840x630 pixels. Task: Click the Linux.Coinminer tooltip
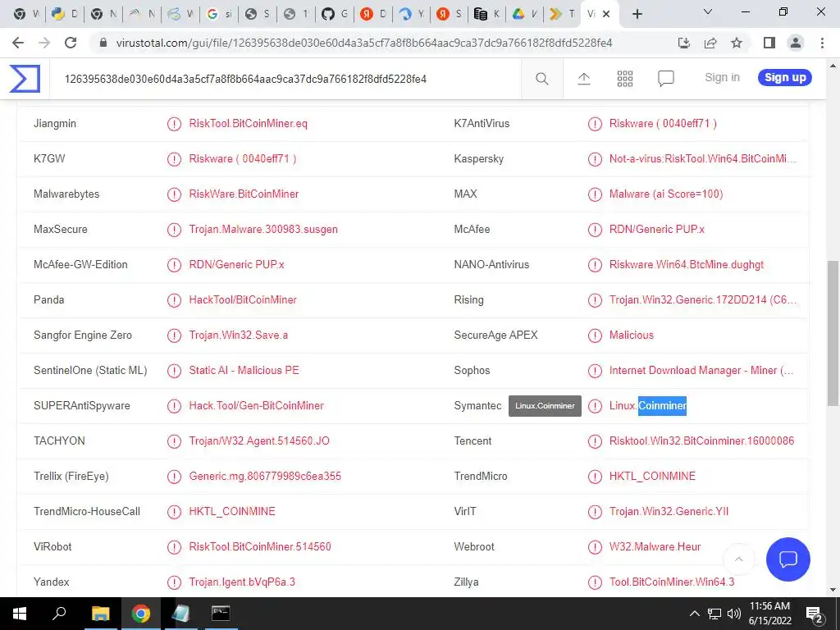[x=545, y=406]
